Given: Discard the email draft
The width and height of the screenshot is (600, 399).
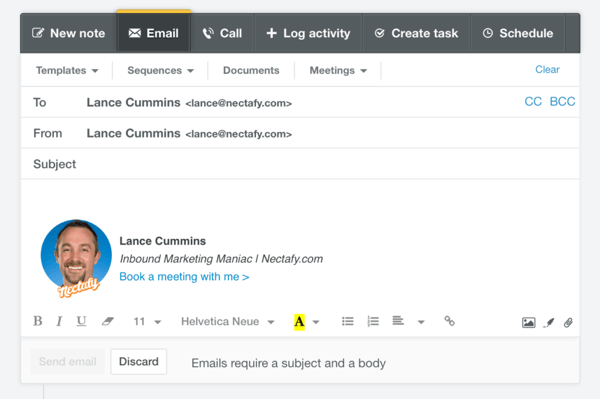Looking at the screenshot, I should tap(139, 362).
